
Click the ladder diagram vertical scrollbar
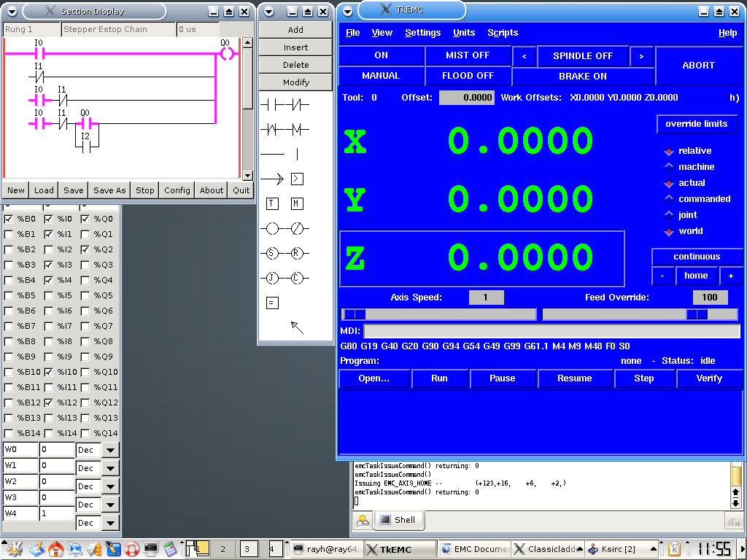[247, 109]
